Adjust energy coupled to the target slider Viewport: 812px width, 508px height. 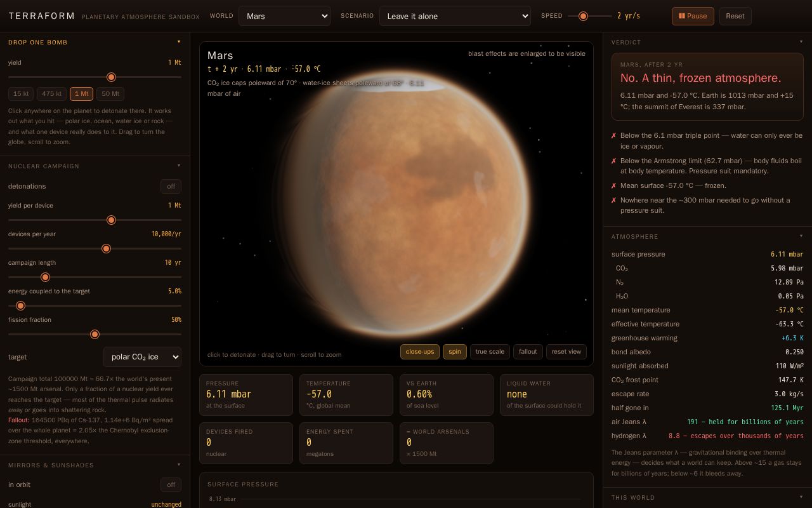(x=95, y=305)
